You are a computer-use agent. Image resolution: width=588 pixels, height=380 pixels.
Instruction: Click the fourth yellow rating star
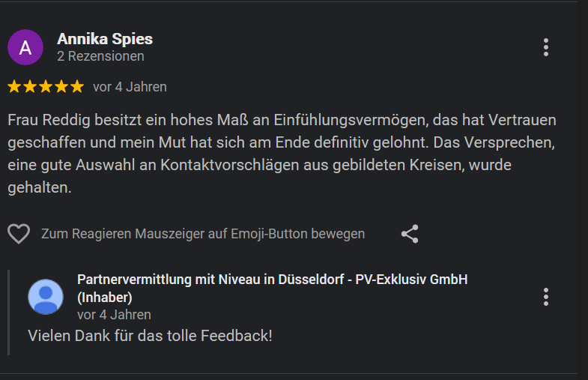pyautogui.click(x=61, y=87)
